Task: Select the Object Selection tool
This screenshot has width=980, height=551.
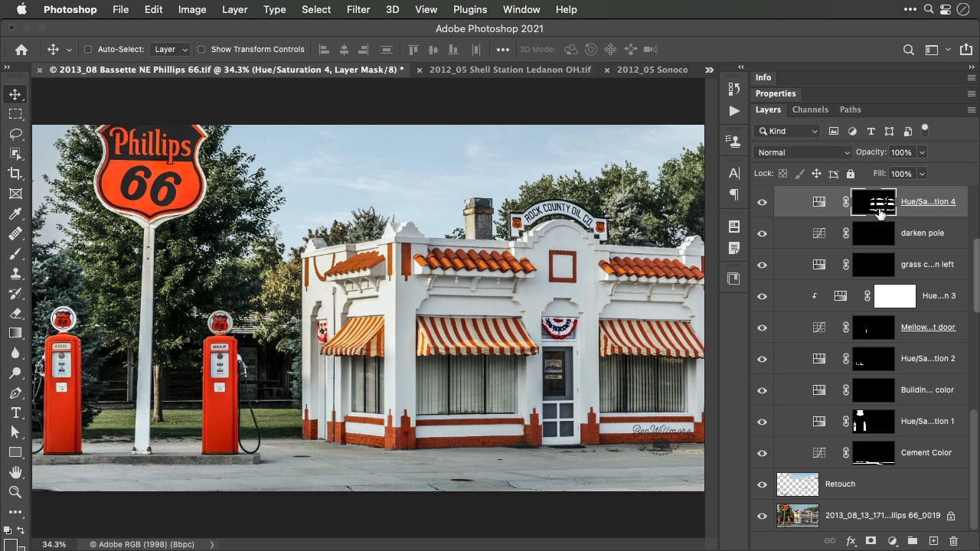Action: [15, 154]
